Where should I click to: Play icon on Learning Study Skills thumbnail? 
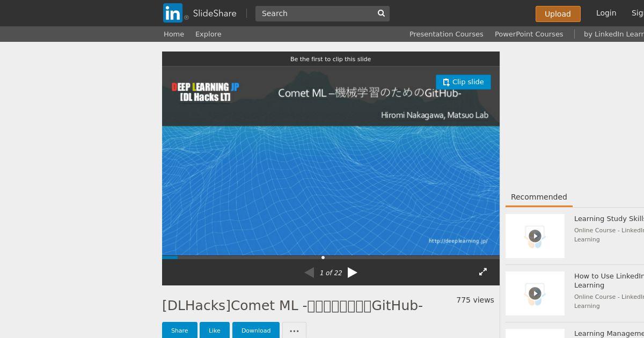(x=535, y=236)
